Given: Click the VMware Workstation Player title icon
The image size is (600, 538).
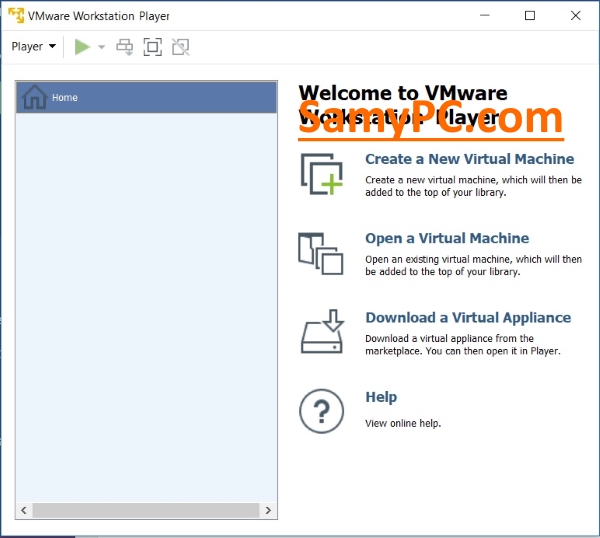Looking at the screenshot, I should click(16, 16).
